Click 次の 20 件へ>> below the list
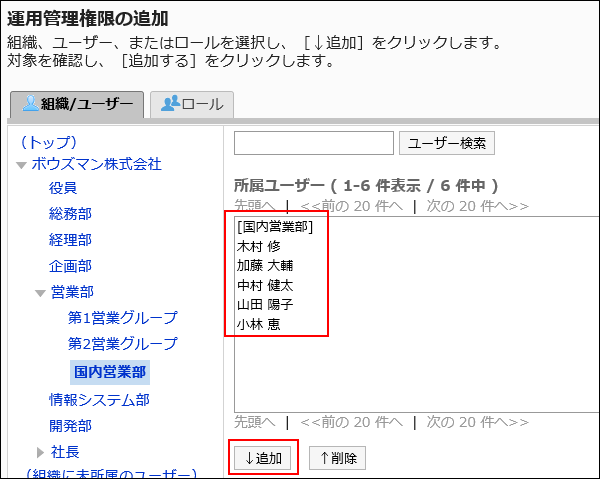This screenshot has width=600, height=479. point(478,422)
